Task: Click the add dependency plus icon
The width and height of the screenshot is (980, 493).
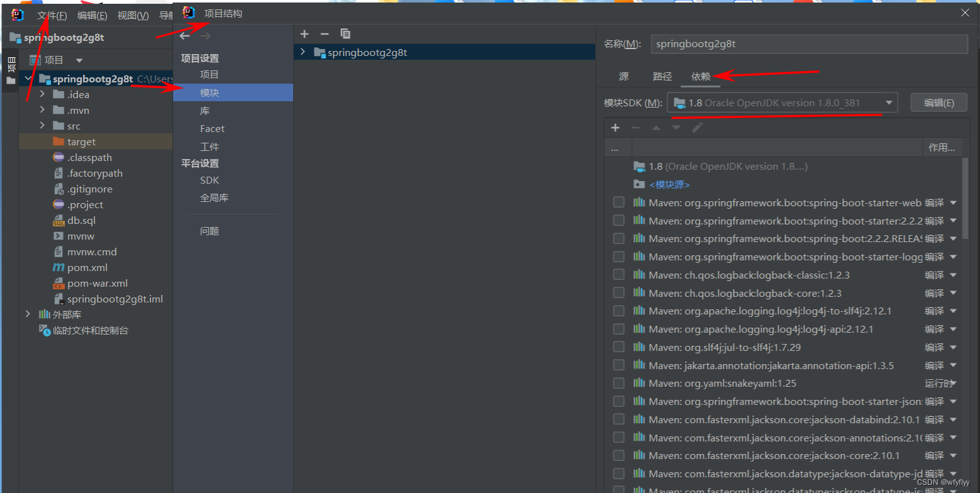Action: [x=615, y=128]
